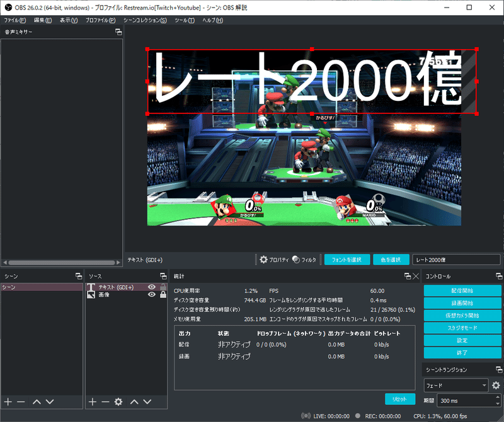Open the シーンコレクション(S) menu
The image size is (504, 422).
[145, 20]
